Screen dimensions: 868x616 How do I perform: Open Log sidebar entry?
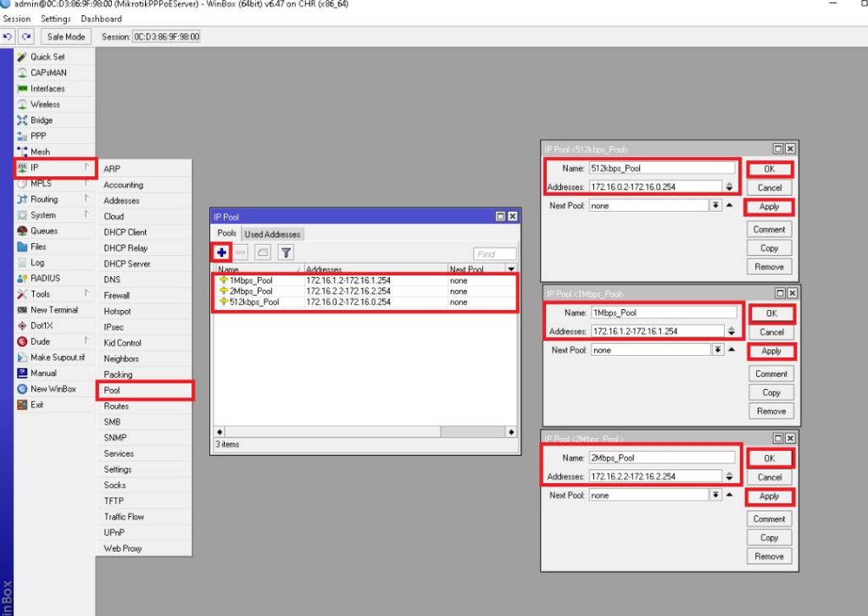[54, 263]
